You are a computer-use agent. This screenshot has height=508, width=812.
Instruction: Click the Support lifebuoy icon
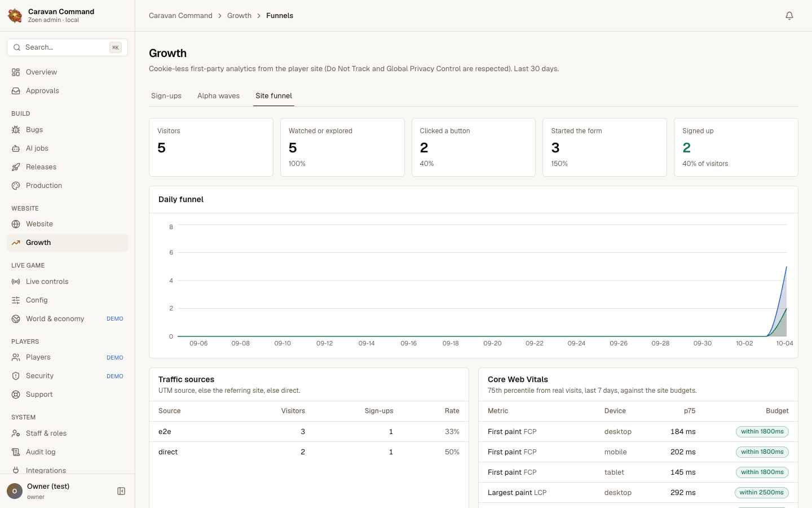click(x=16, y=395)
